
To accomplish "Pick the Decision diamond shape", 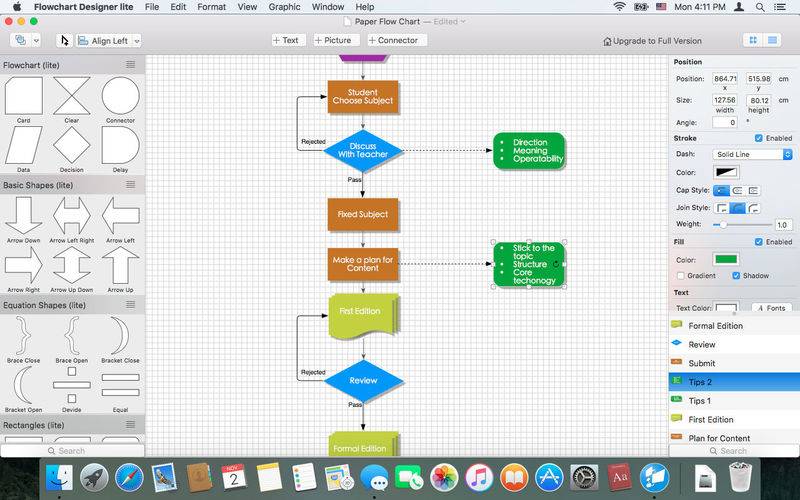I will 71,145.
